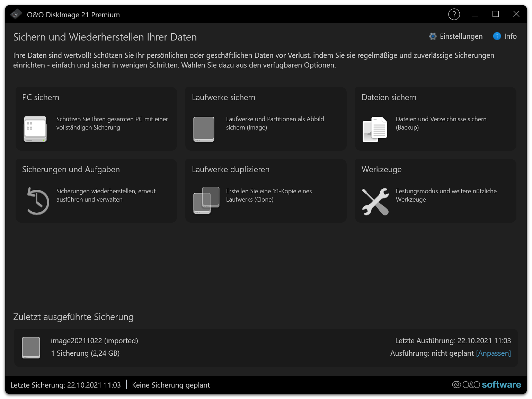
Task: Open the Laufwerke duplizieren heading
Action: click(231, 169)
